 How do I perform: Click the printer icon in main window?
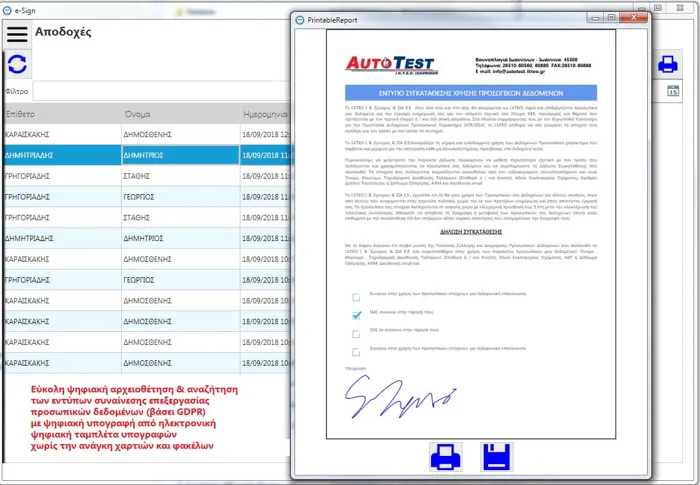(668, 65)
